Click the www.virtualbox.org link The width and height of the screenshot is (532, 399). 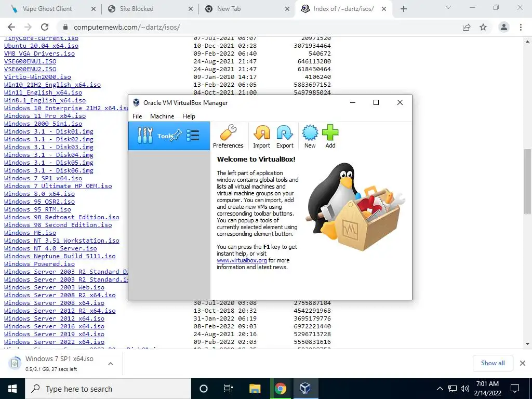(x=242, y=260)
